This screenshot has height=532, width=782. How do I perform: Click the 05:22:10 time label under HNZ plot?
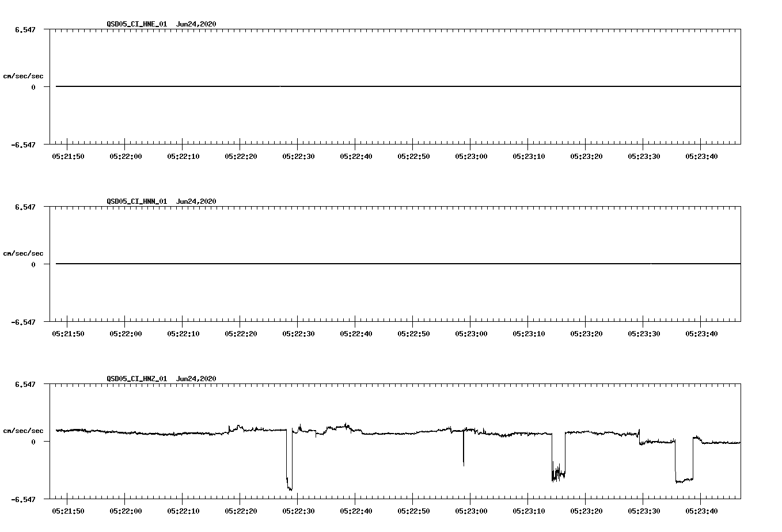click(x=183, y=511)
